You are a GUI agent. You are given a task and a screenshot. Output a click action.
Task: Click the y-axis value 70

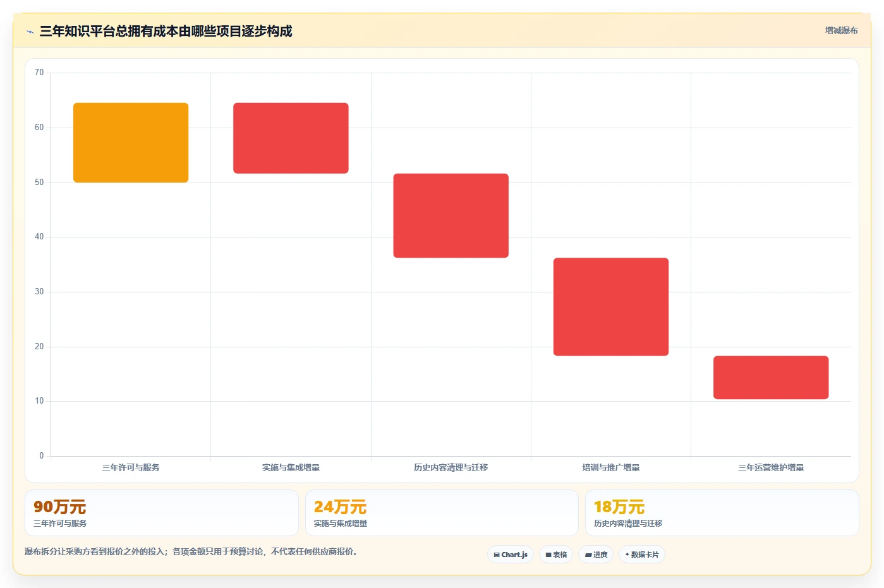[x=39, y=73]
